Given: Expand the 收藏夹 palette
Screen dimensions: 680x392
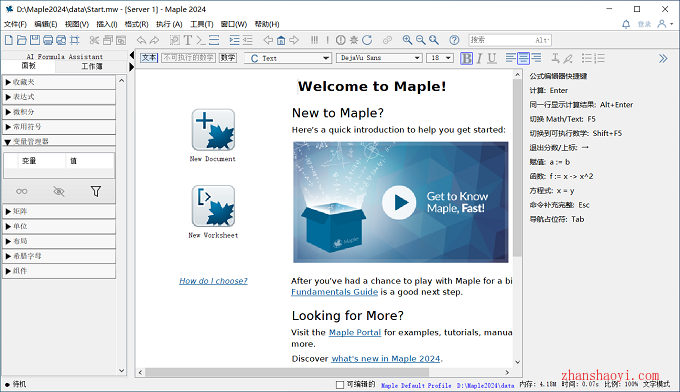Looking at the screenshot, I should pyautogui.click(x=59, y=82).
